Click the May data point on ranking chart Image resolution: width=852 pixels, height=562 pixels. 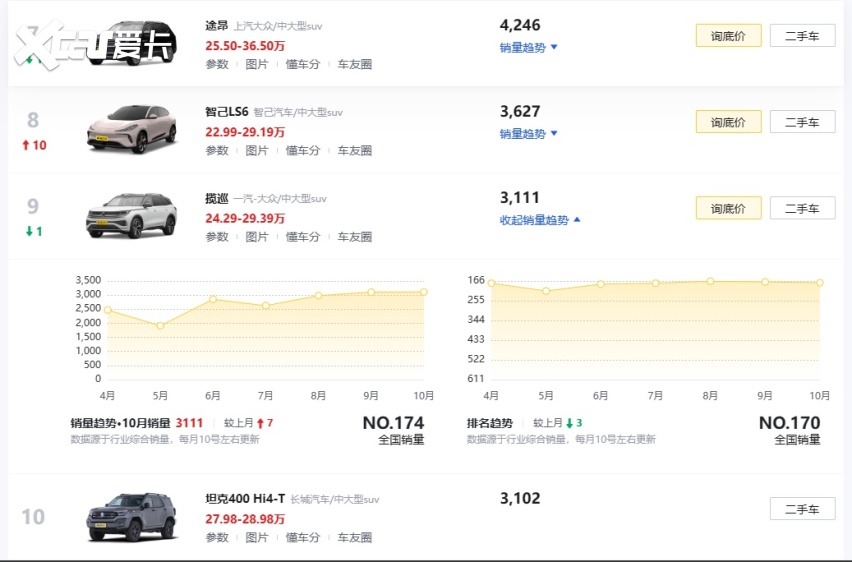[x=546, y=291]
